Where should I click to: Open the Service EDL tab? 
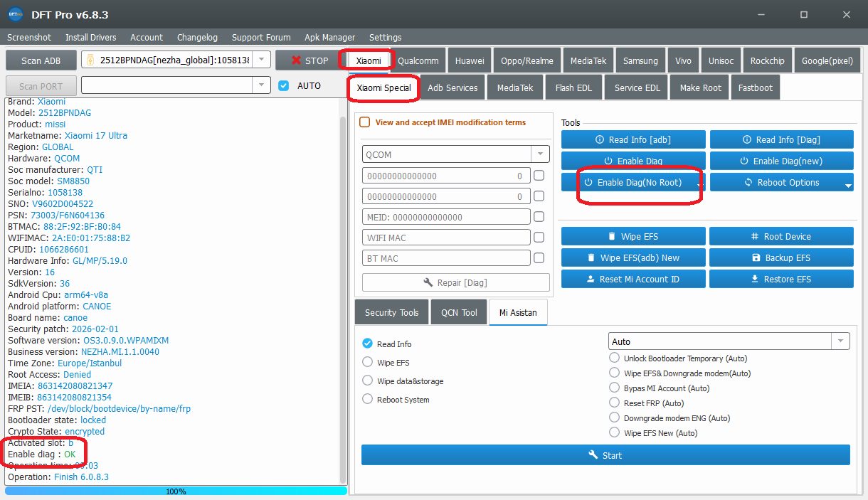pos(637,87)
